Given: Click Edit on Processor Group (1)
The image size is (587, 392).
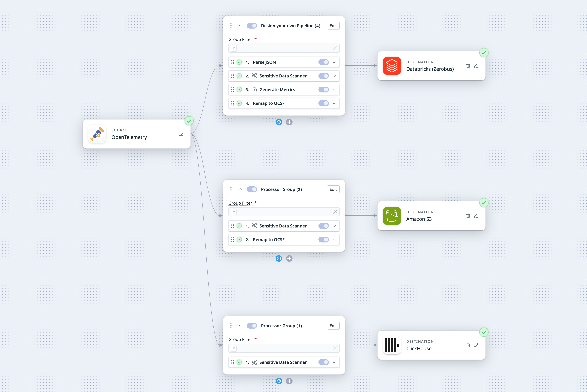Looking at the screenshot, I should pos(333,325).
